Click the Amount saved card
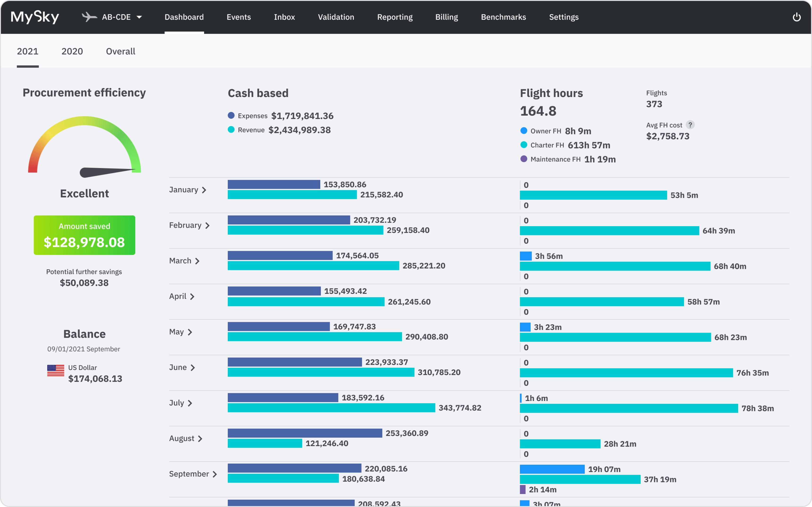Screen dimensions: 812x507 click(84, 235)
